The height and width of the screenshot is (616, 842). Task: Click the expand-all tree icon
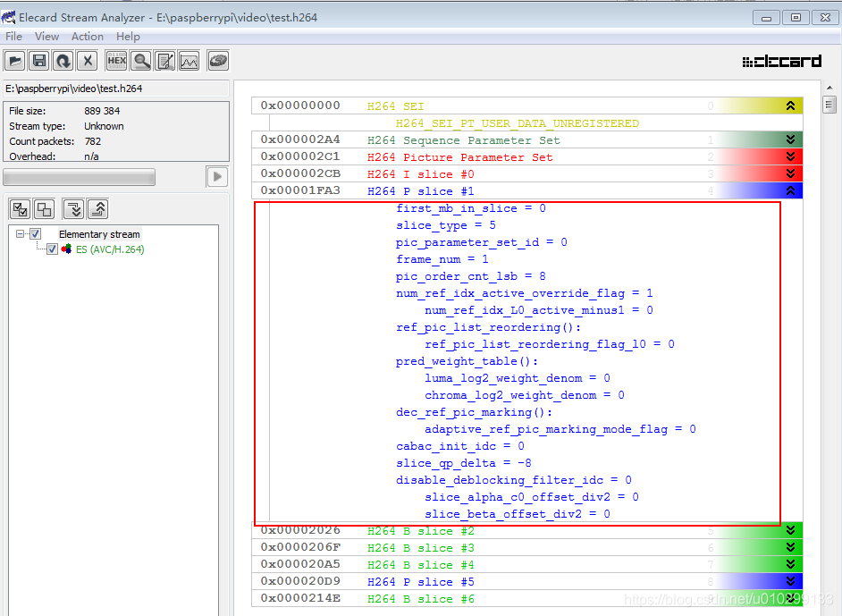tap(73, 209)
